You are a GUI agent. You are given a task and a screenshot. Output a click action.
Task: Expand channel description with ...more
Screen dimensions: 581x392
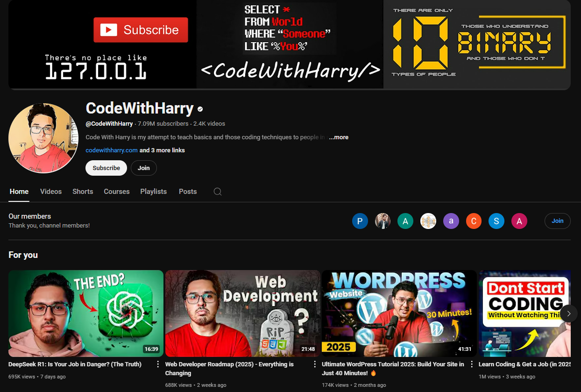point(339,137)
